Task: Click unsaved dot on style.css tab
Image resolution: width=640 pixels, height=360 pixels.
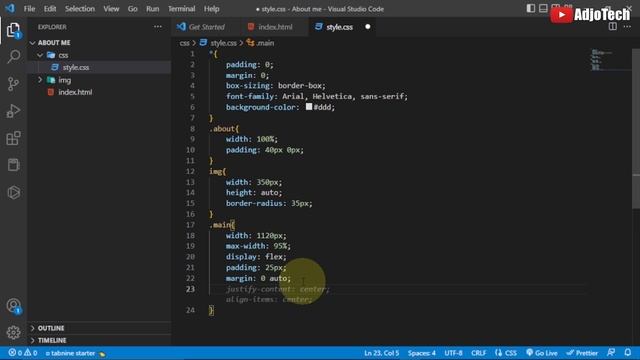Action: (x=368, y=27)
